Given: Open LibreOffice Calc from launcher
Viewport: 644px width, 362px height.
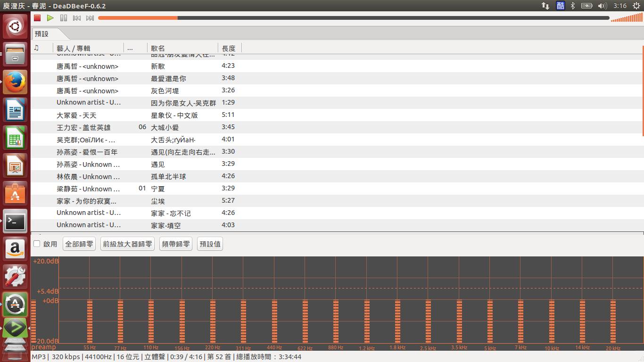Looking at the screenshot, I should [x=15, y=138].
